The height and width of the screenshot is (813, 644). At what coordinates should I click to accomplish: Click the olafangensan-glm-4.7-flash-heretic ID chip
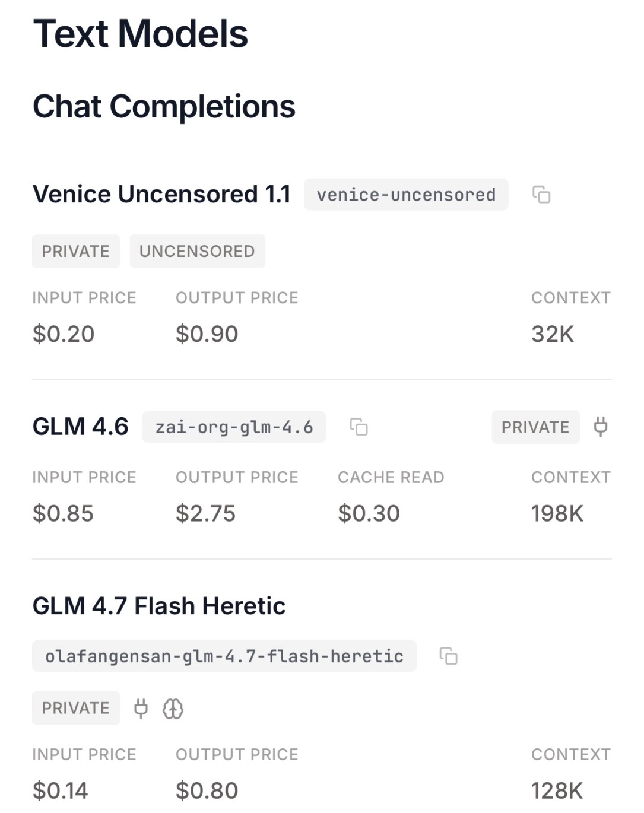coord(224,656)
